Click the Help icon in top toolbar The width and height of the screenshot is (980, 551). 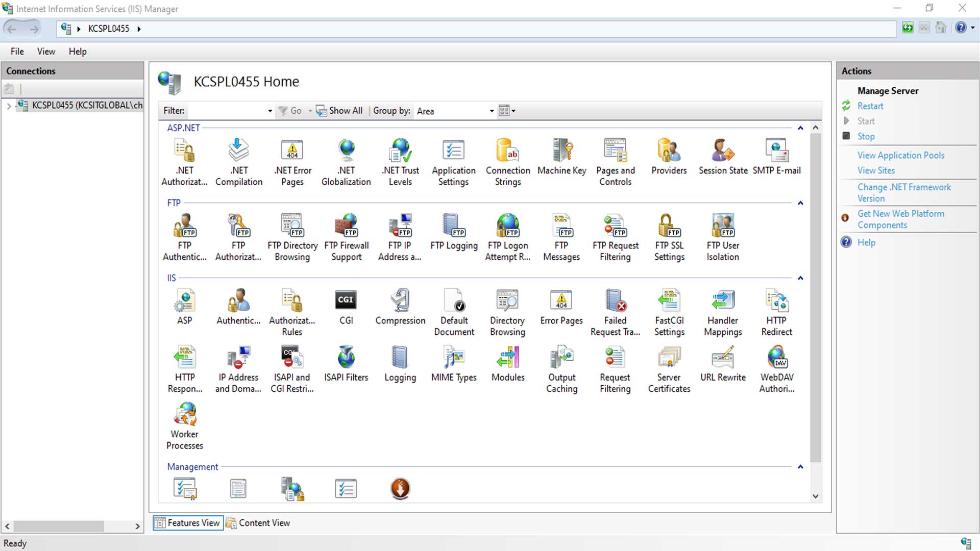960,28
